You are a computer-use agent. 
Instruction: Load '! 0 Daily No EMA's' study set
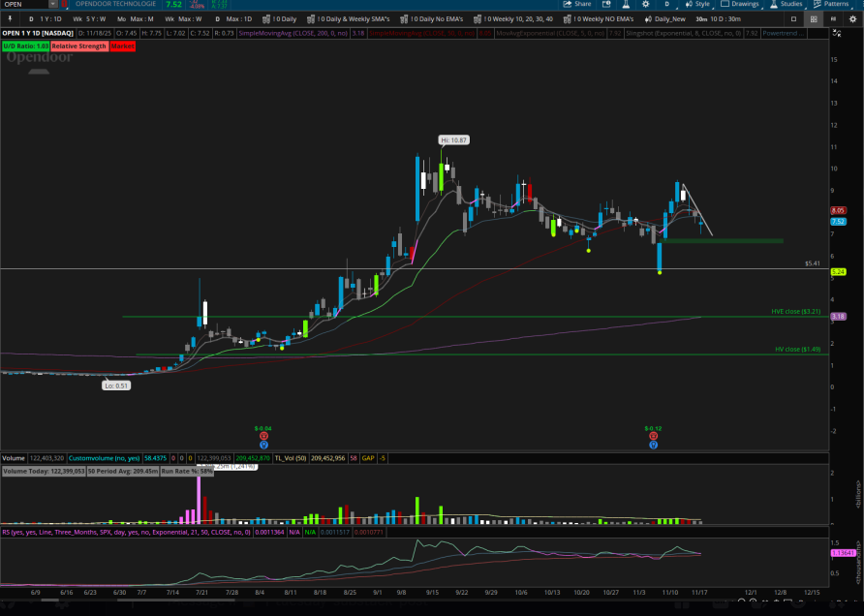point(431,18)
